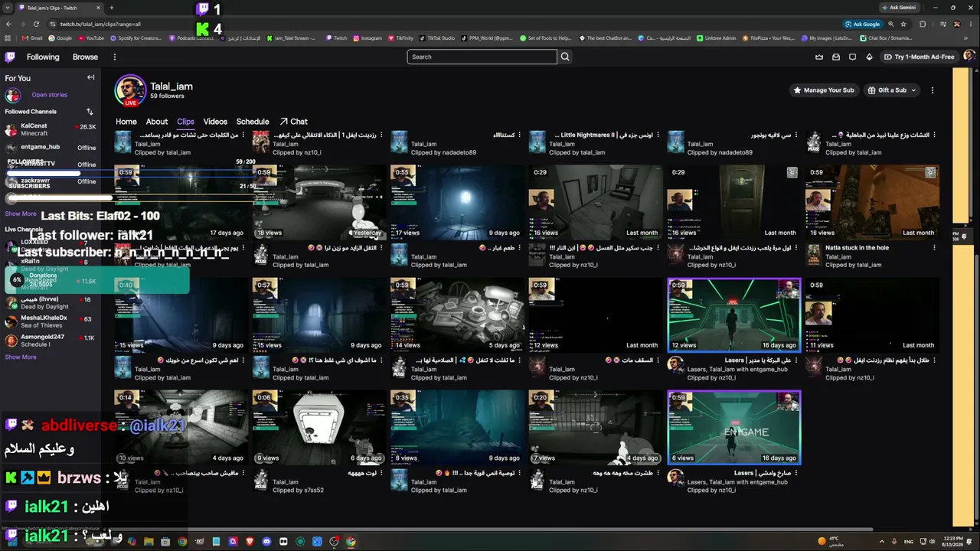Click Talal_iam's live profile avatar
980x551 pixels.
click(x=130, y=90)
